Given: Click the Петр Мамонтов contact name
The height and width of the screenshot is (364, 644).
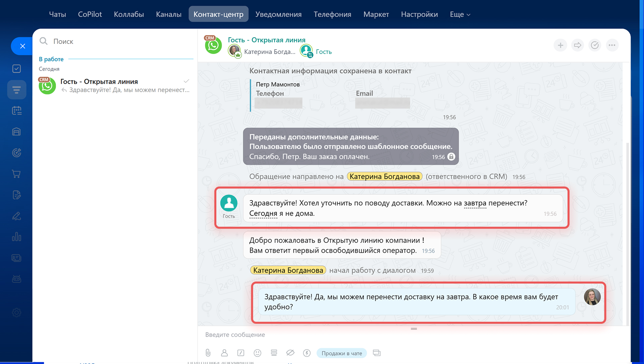Looking at the screenshot, I should tap(278, 84).
